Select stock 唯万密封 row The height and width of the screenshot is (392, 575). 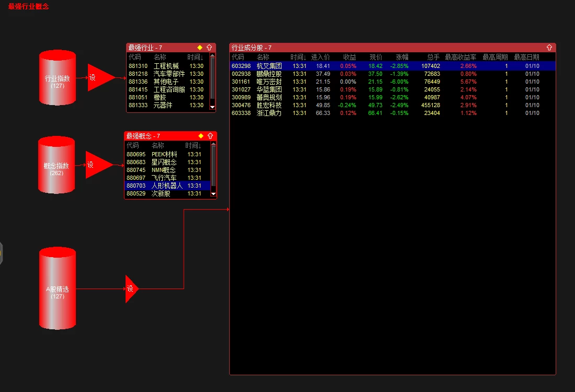(x=392, y=82)
